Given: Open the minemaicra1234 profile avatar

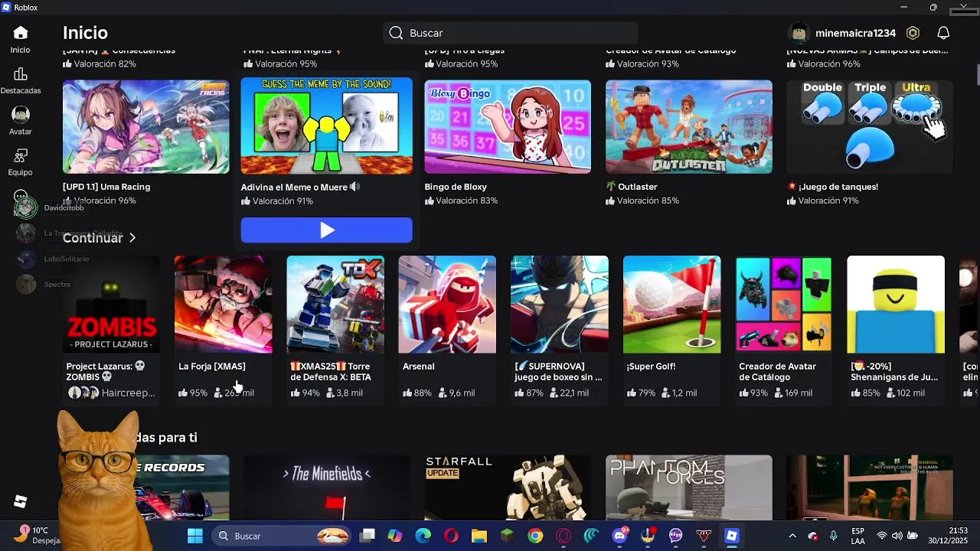Looking at the screenshot, I should click(x=799, y=33).
